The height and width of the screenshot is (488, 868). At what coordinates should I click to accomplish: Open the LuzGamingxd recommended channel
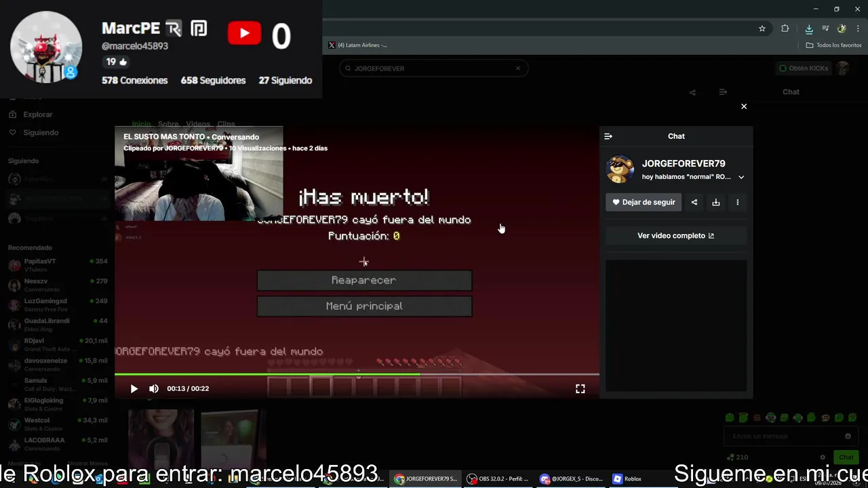(57, 304)
